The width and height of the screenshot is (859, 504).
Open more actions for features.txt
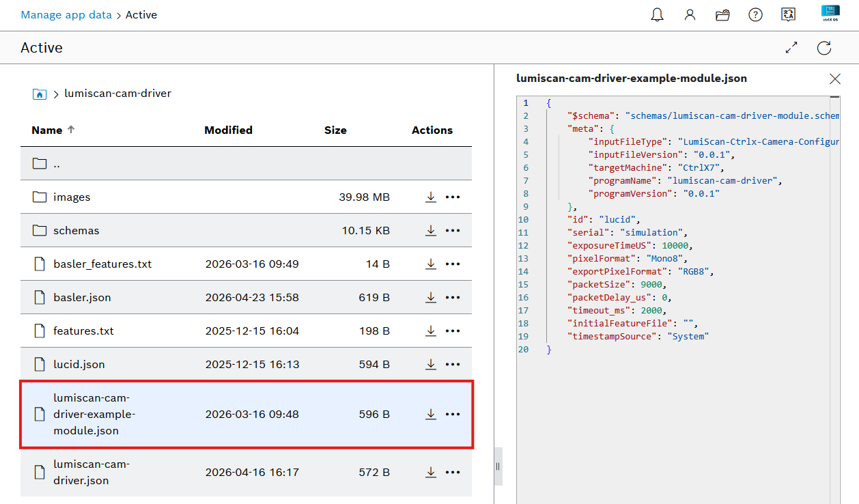[453, 331]
